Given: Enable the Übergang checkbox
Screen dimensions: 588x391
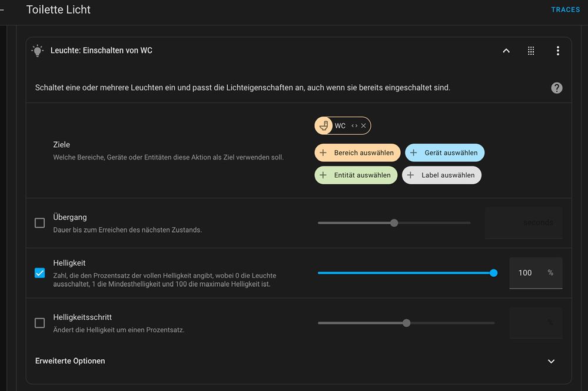Looking at the screenshot, I should point(40,223).
